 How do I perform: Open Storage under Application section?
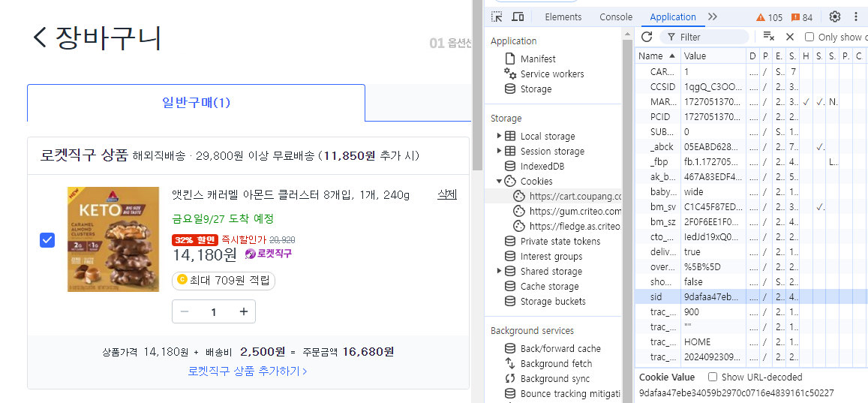click(x=527, y=89)
